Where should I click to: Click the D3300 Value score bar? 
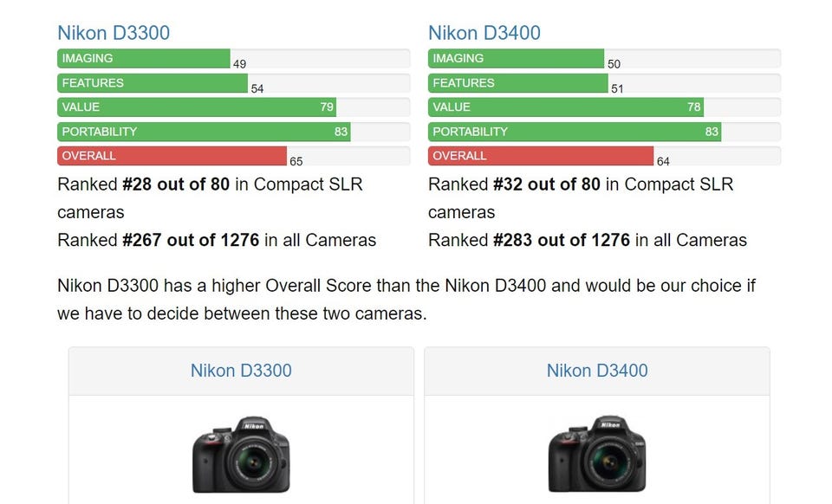[x=197, y=107]
